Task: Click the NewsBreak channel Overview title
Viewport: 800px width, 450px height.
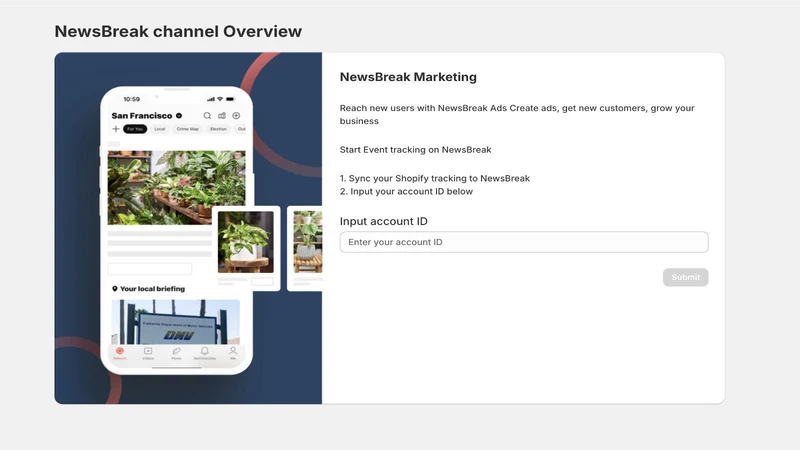Action: point(178,31)
